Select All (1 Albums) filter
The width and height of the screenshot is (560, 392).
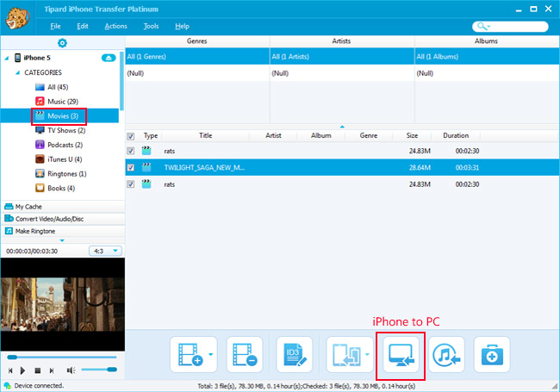(487, 56)
